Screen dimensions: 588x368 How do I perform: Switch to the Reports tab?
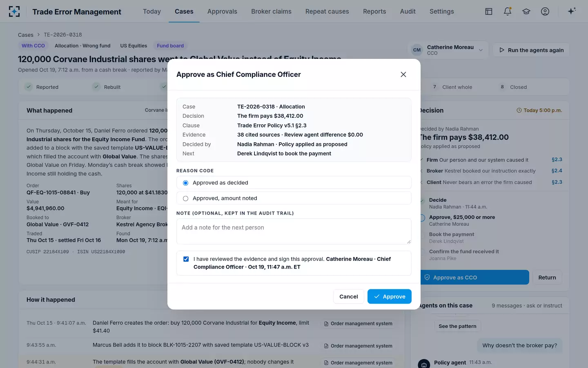[374, 11]
